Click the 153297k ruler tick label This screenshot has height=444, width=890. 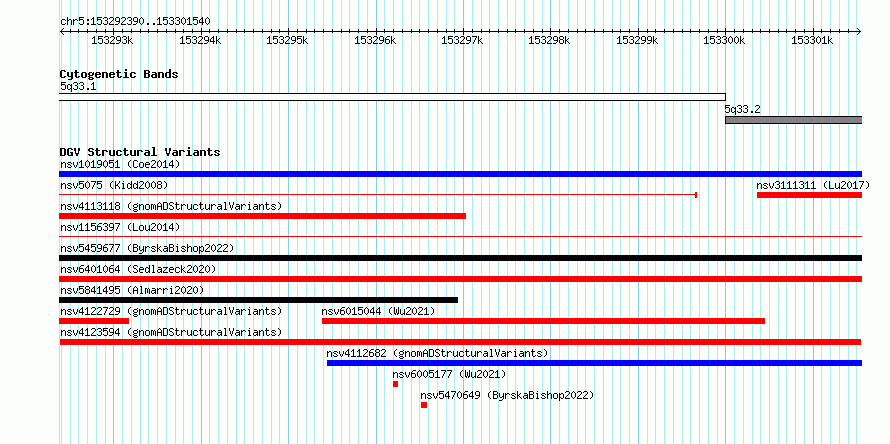[462, 41]
